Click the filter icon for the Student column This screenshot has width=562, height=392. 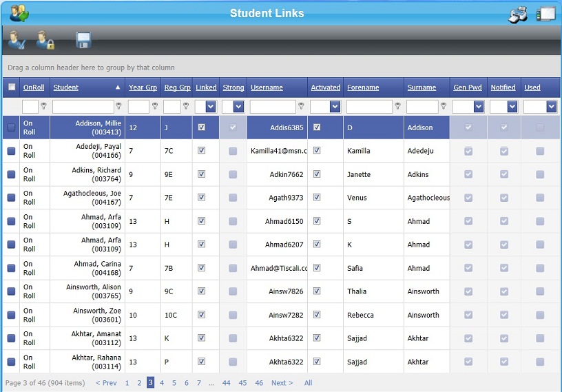118,106
